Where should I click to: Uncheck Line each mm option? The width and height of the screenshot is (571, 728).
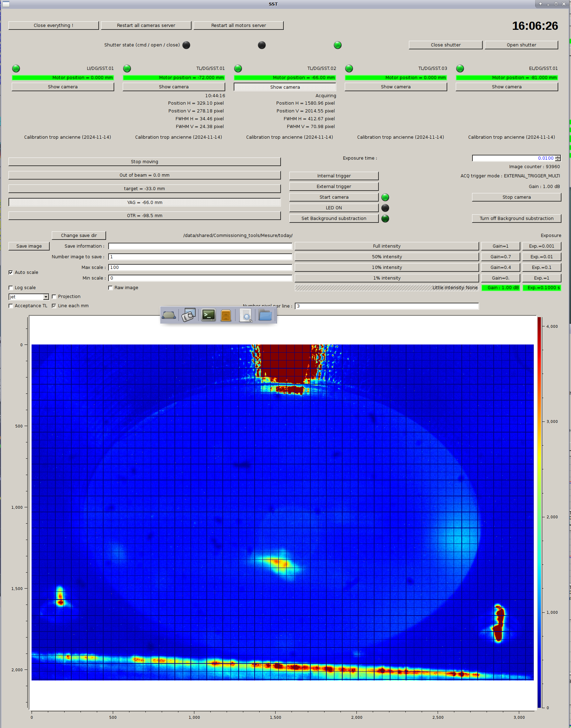coord(54,306)
